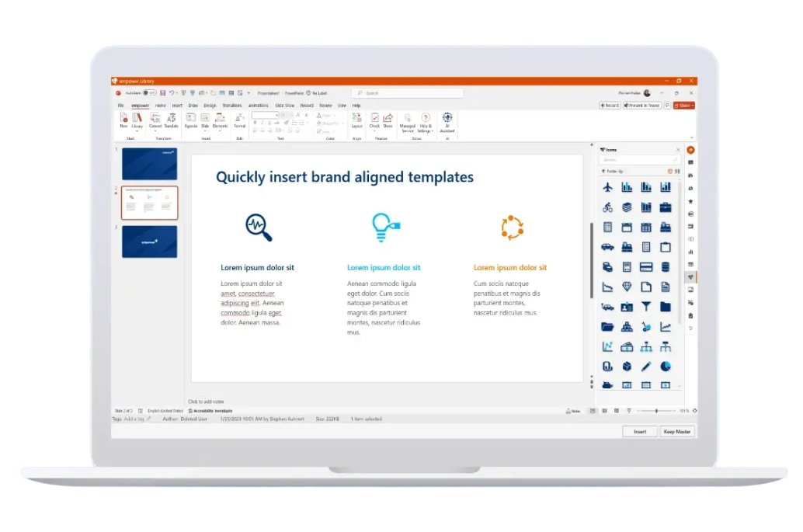Run the Check tool in the Finalize group
Screen dimensions: 803x532
[374, 121]
